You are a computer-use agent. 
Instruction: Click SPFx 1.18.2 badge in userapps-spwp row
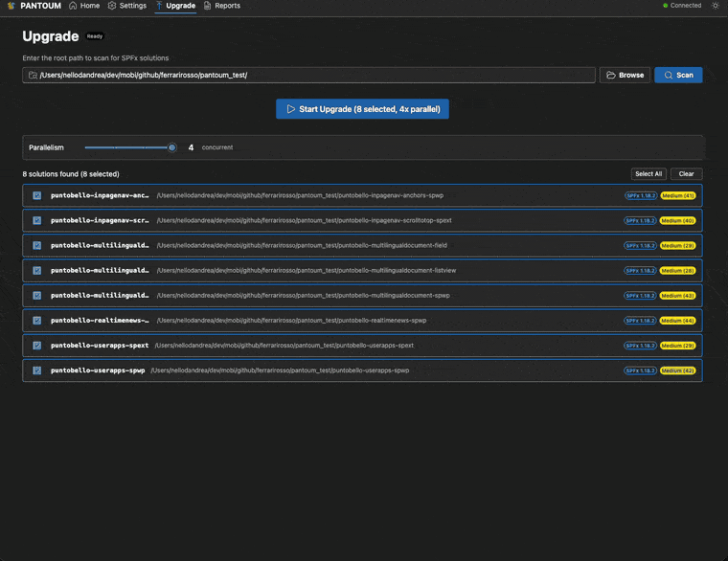click(x=640, y=370)
